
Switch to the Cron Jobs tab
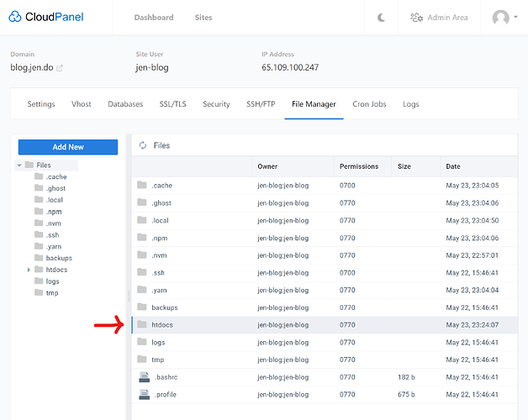[369, 104]
